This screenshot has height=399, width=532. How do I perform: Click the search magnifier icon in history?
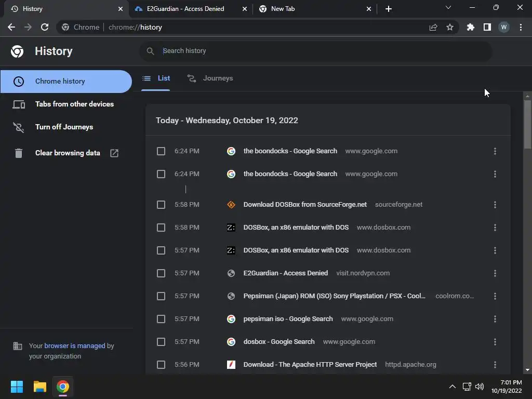point(150,51)
